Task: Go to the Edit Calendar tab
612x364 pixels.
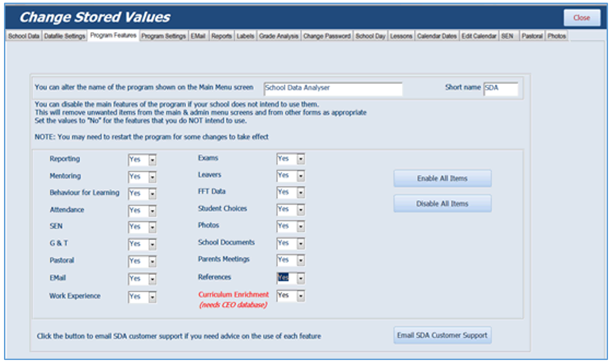Action: 479,36
